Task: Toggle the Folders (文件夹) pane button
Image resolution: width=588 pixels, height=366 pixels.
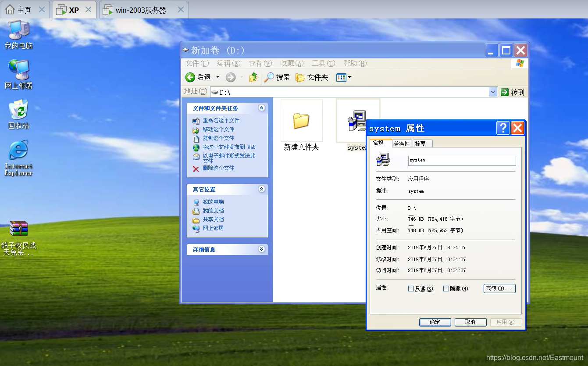Action: tap(312, 77)
